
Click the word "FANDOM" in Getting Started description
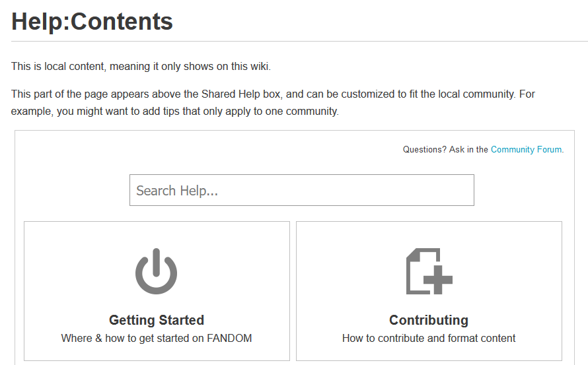[x=229, y=338]
